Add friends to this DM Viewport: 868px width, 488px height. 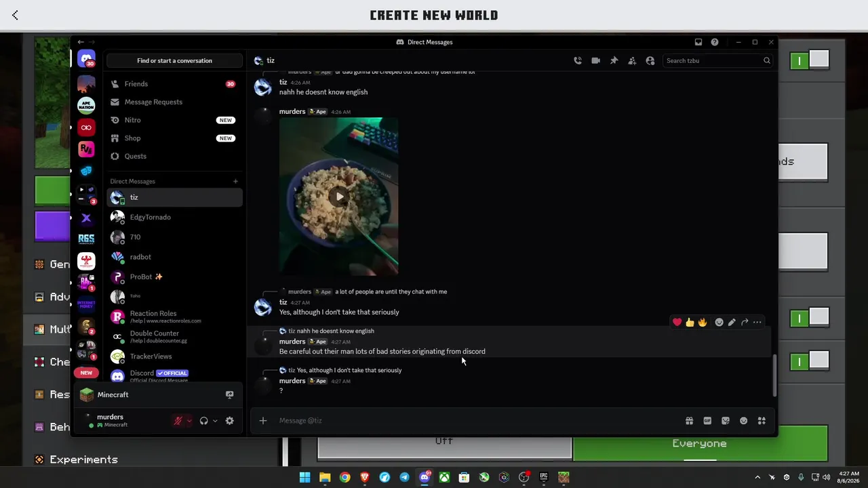click(x=632, y=60)
